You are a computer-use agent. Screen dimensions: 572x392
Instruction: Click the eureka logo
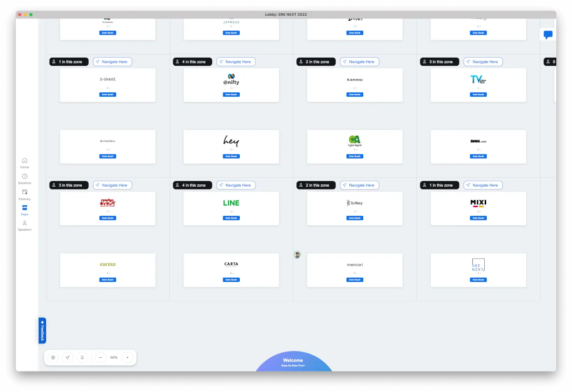[108, 264]
